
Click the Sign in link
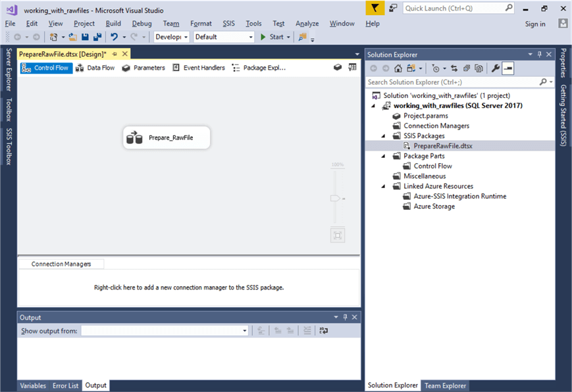tap(535, 24)
